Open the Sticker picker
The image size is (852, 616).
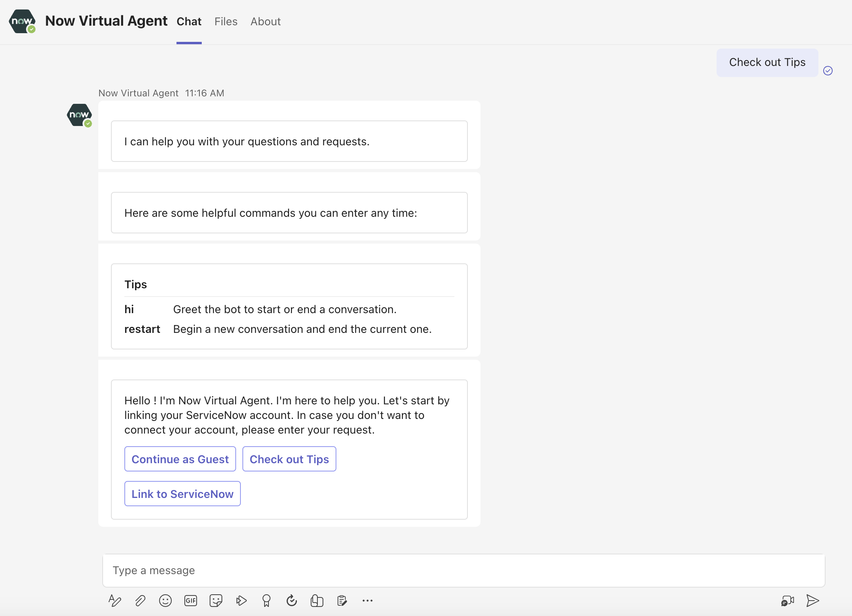pos(216,601)
